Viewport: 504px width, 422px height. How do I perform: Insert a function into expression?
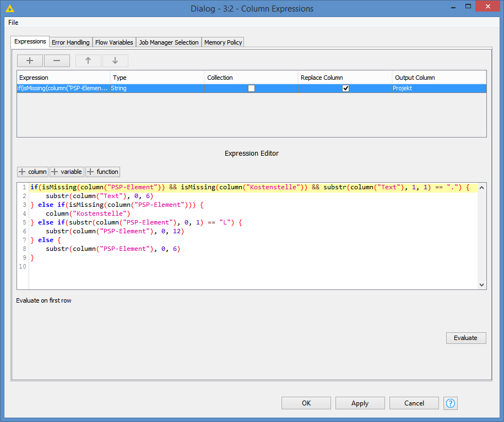tap(102, 172)
